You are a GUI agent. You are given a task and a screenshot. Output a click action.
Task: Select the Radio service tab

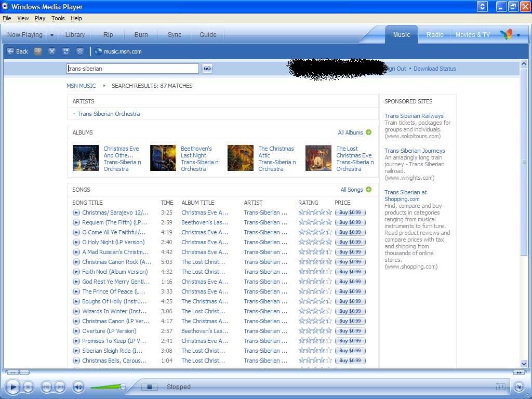435,35
